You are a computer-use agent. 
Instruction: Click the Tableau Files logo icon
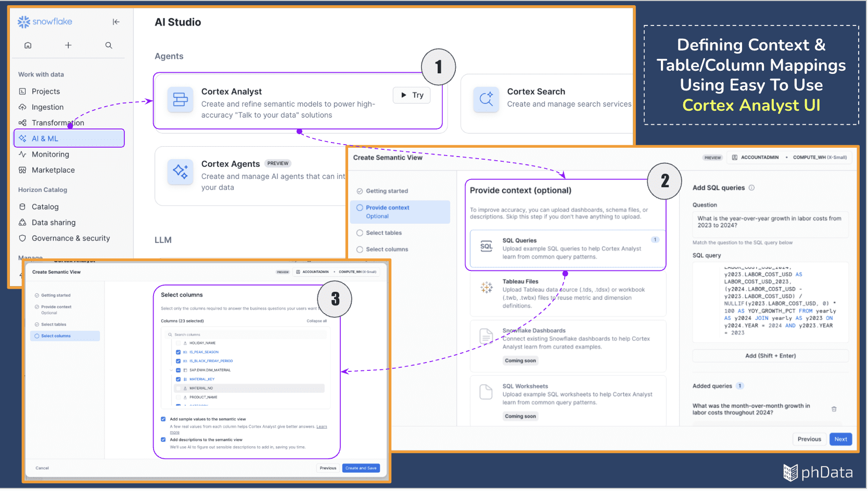pyautogui.click(x=487, y=287)
